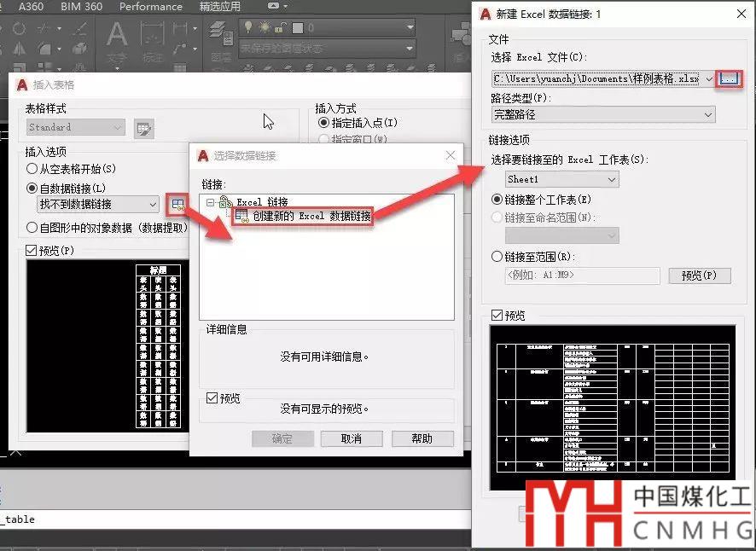Screen dimensions: 756x551
Task: Open the layer '0' dropdown list
Action: pos(410,27)
